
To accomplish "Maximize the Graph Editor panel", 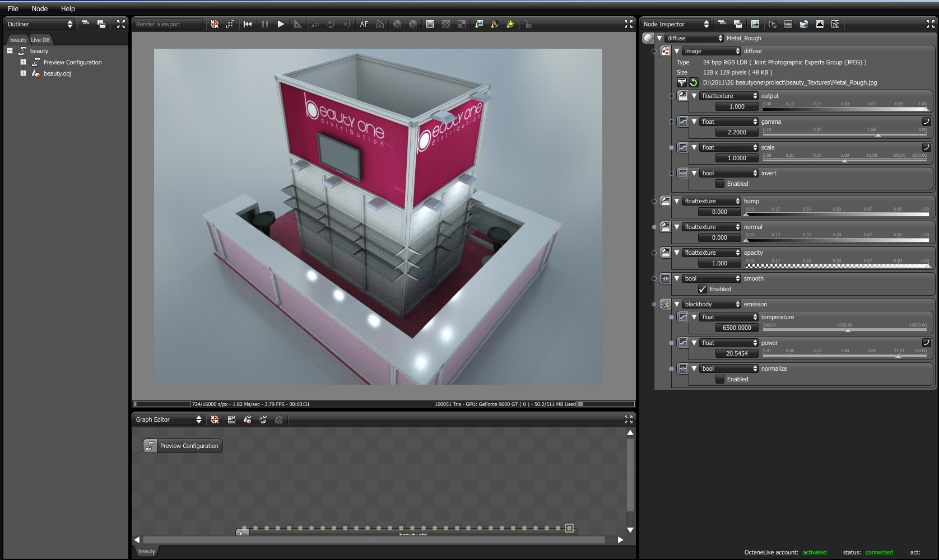I will click(629, 419).
